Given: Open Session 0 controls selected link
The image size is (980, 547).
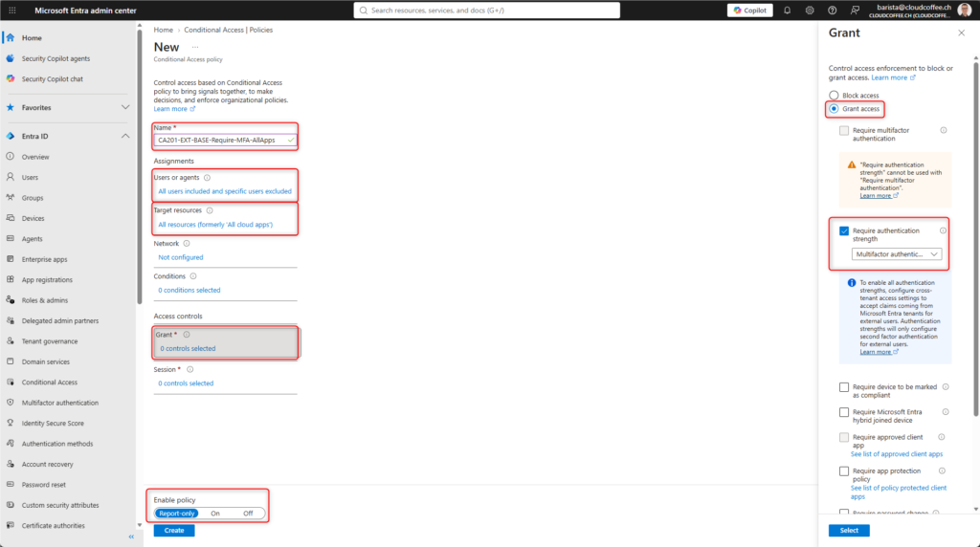Looking at the screenshot, I should click(x=186, y=383).
